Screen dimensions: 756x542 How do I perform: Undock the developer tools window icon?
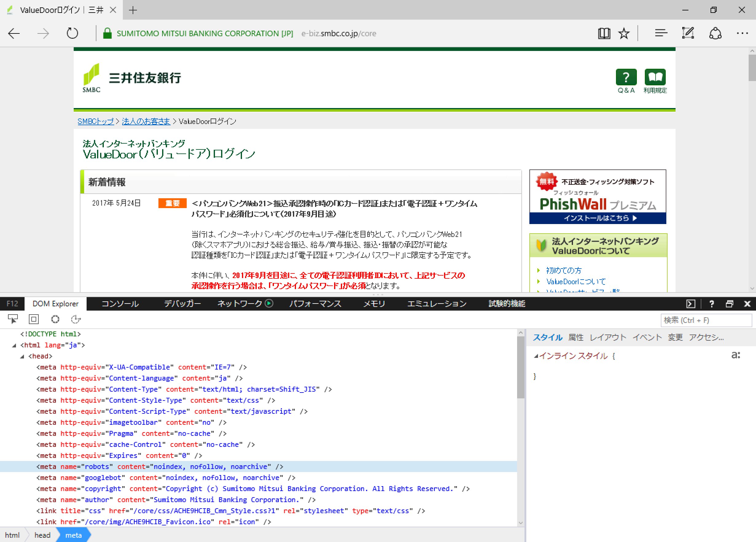tap(729, 304)
